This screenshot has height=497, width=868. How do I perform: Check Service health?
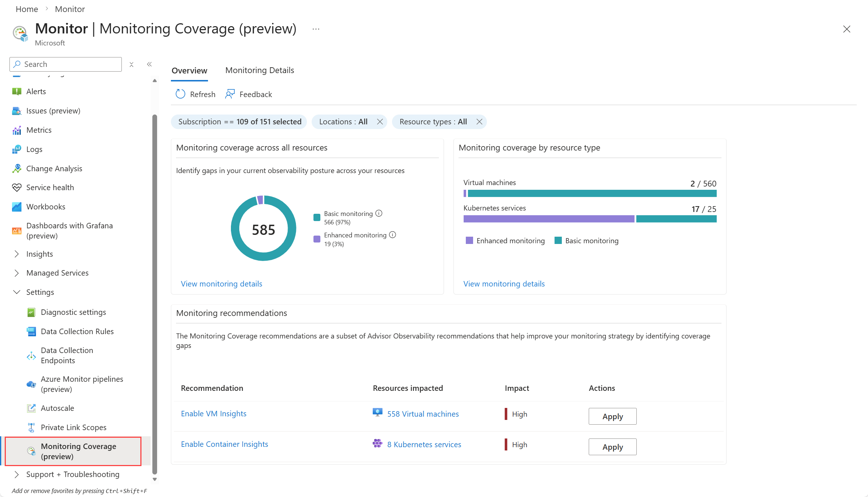point(50,187)
